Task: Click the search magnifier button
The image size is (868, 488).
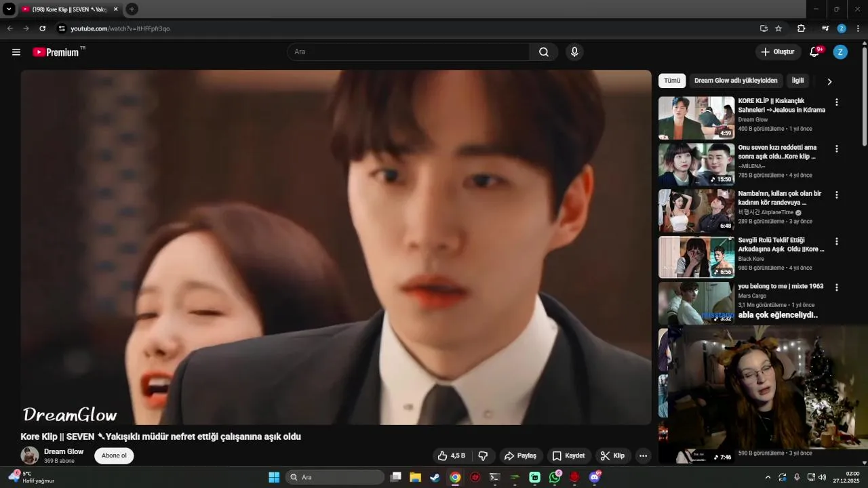Action: pos(544,52)
